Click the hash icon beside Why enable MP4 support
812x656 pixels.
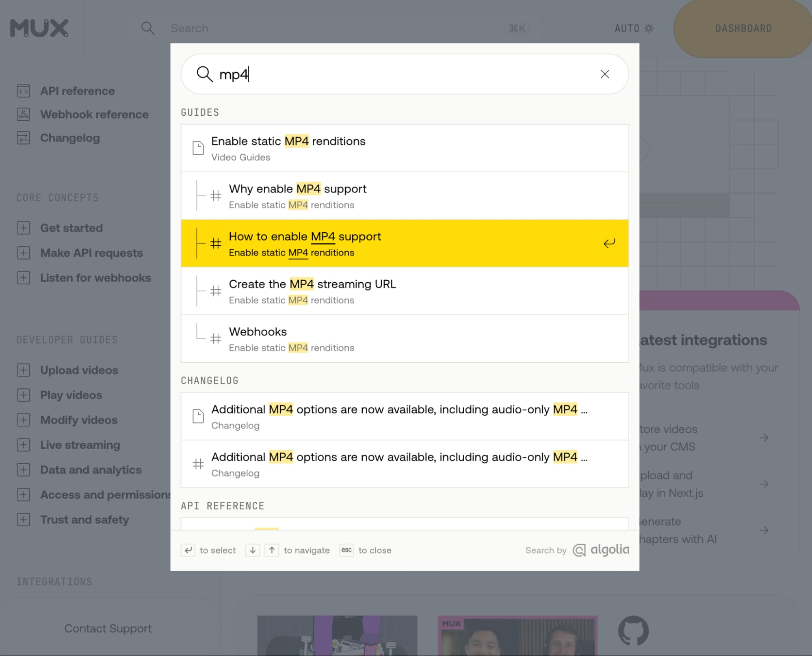[x=216, y=196]
